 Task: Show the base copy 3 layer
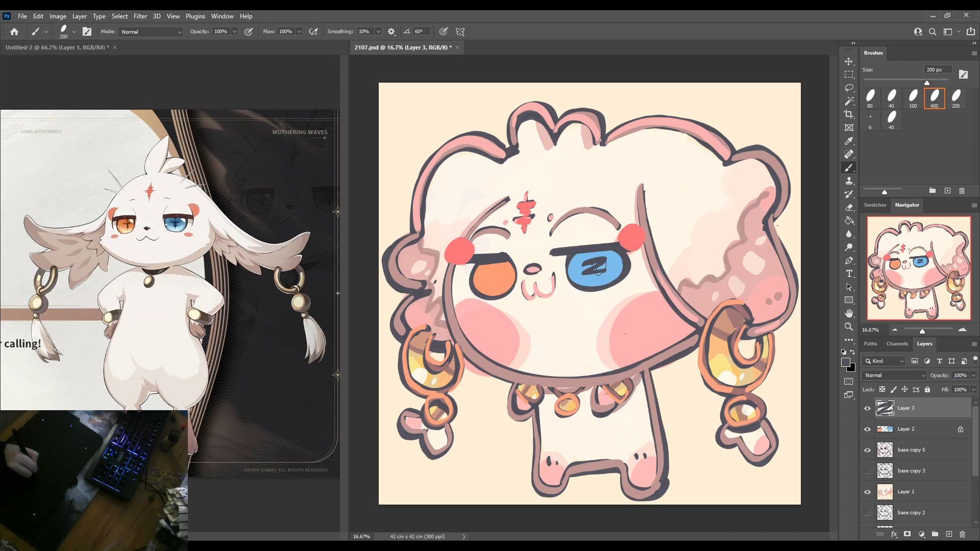(x=867, y=471)
